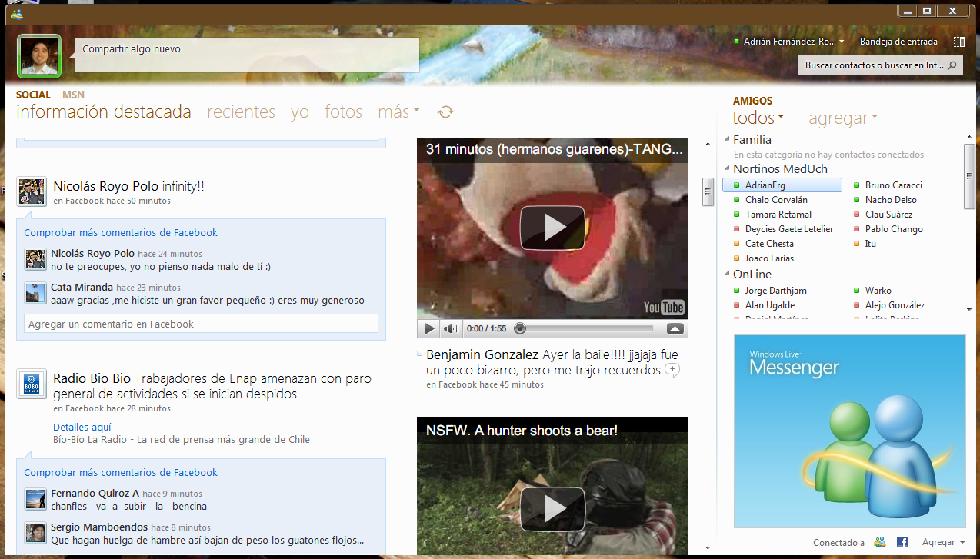Click the search magnifier icon in contact search box

point(952,65)
